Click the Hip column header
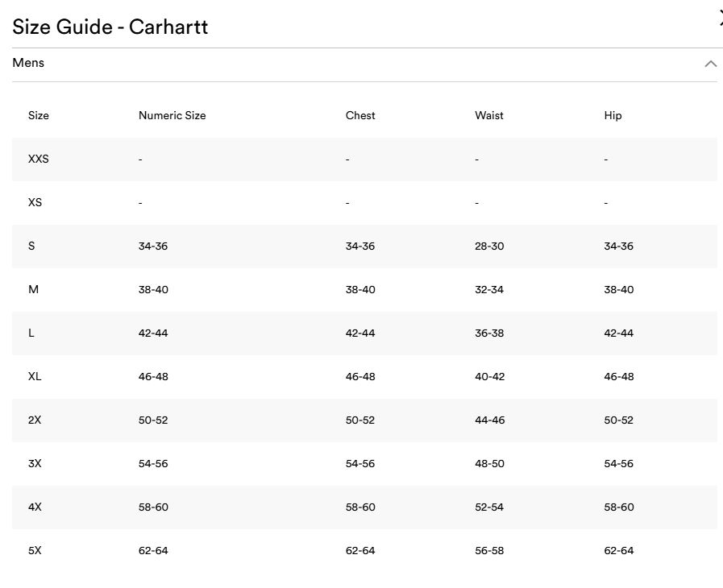 pos(613,115)
